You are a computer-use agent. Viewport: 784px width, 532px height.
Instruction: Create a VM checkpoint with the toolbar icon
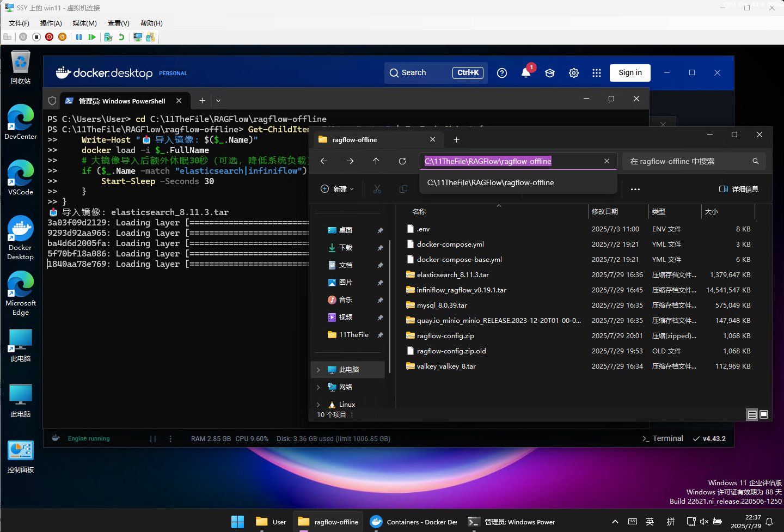tap(108, 37)
